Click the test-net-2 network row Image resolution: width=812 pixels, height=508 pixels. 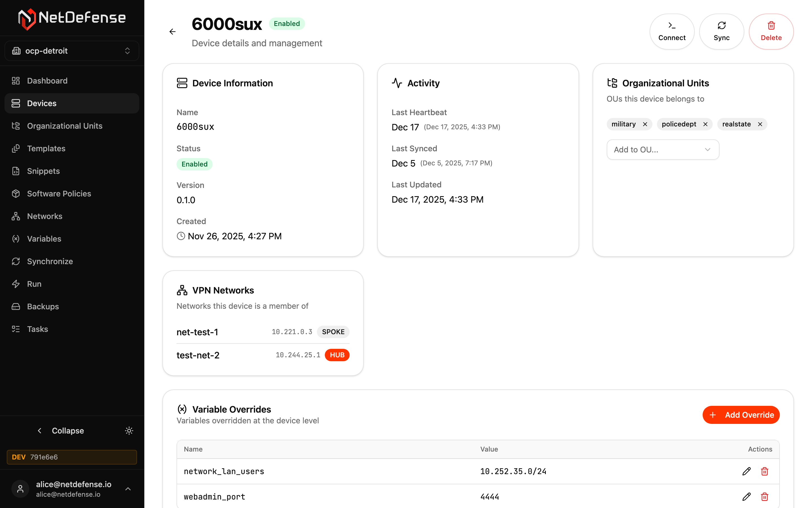[263, 355]
